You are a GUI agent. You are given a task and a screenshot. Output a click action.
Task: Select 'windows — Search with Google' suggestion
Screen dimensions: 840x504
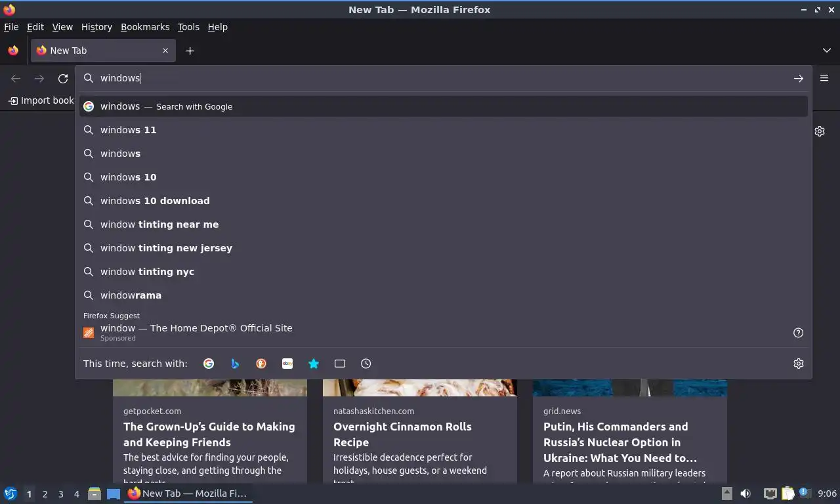point(444,106)
